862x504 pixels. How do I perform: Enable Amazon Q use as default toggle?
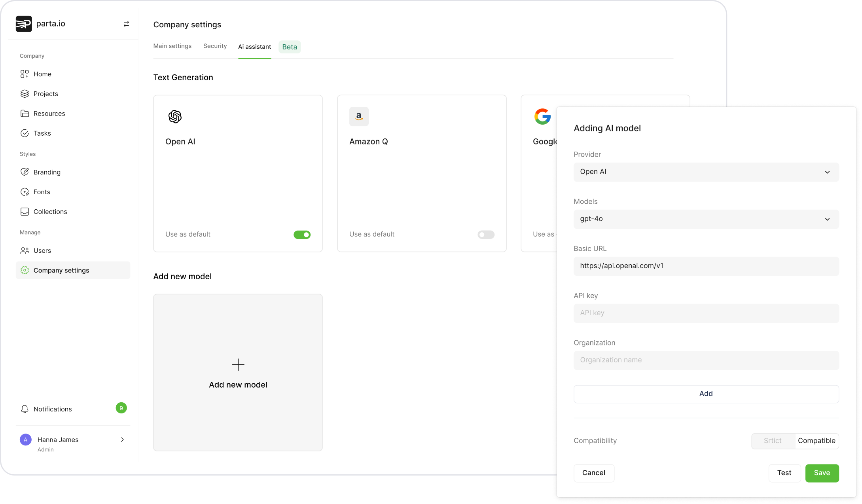coord(486,235)
